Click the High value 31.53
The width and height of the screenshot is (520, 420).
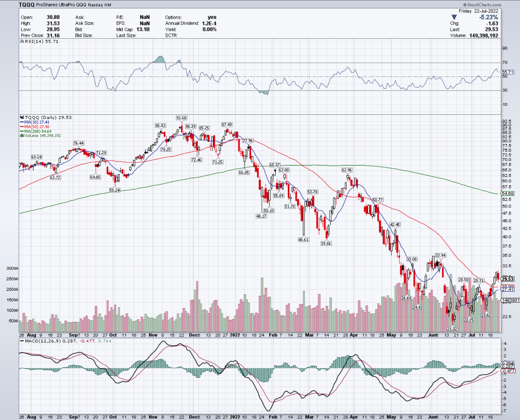click(x=53, y=23)
